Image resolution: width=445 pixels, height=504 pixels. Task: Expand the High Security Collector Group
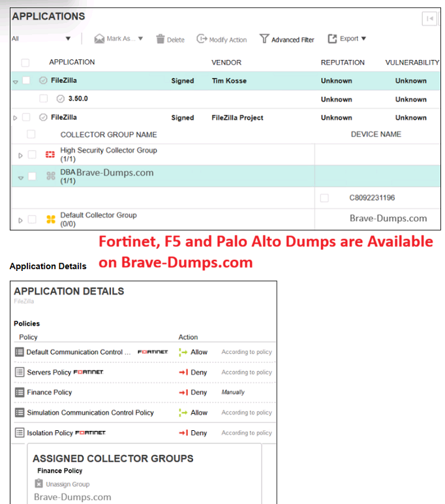(x=20, y=155)
